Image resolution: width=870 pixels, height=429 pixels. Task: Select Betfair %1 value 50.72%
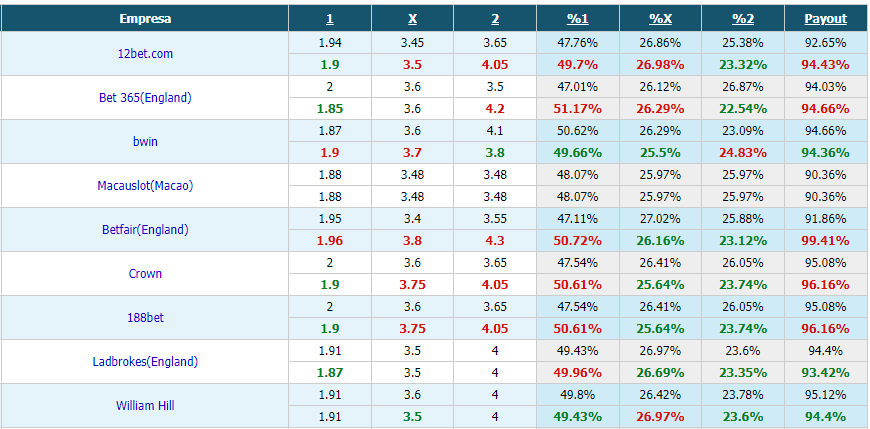pyautogui.click(x=577, y=241)
